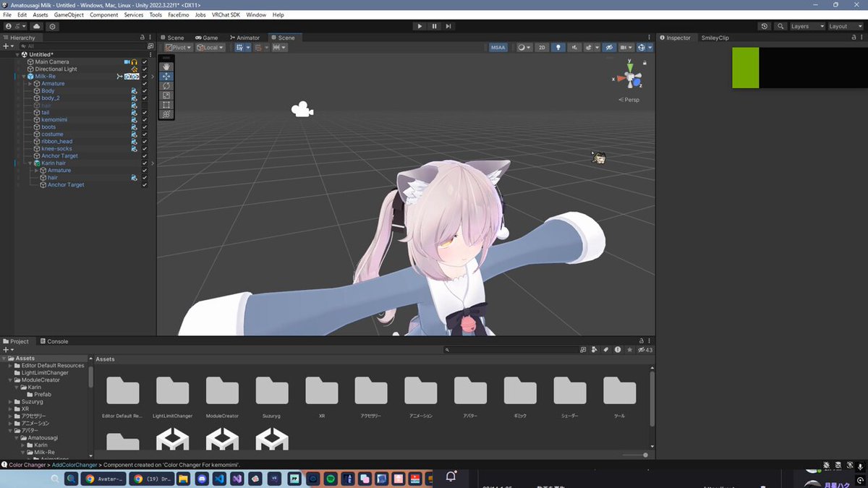Open the Gizmos dropdown arrow
Viewport: 868px width, 488px height.
[650, 47]
